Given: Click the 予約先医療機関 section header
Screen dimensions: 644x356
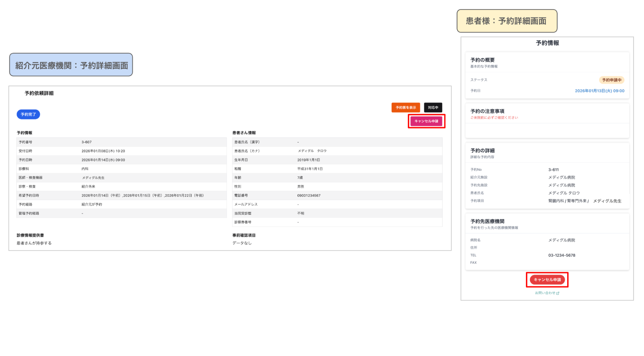Looking at the screenshot, I should coord(484,221).
